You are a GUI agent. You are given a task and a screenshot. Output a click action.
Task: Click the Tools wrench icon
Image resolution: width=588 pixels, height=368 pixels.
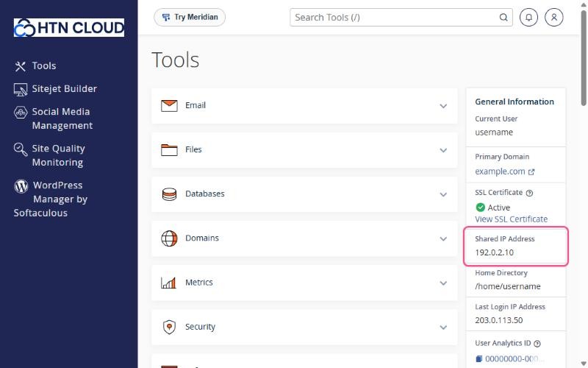coord(20,66)
